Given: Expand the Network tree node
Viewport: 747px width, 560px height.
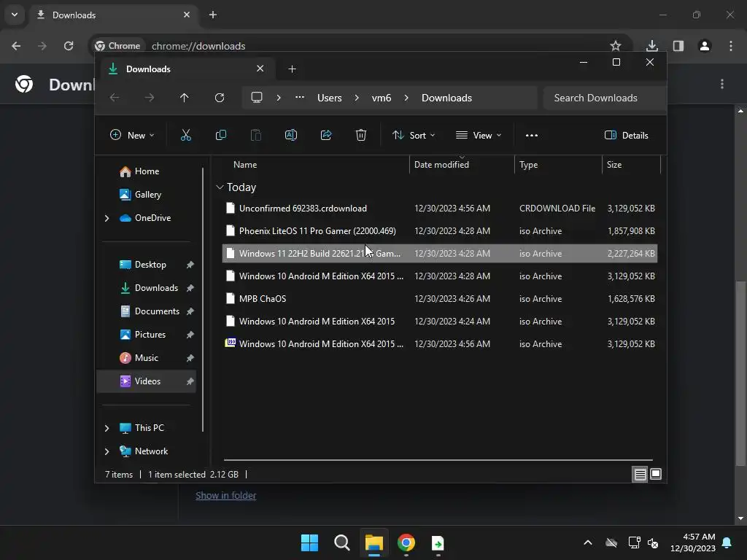Looking at the screenshot, I should coord(107,451).
